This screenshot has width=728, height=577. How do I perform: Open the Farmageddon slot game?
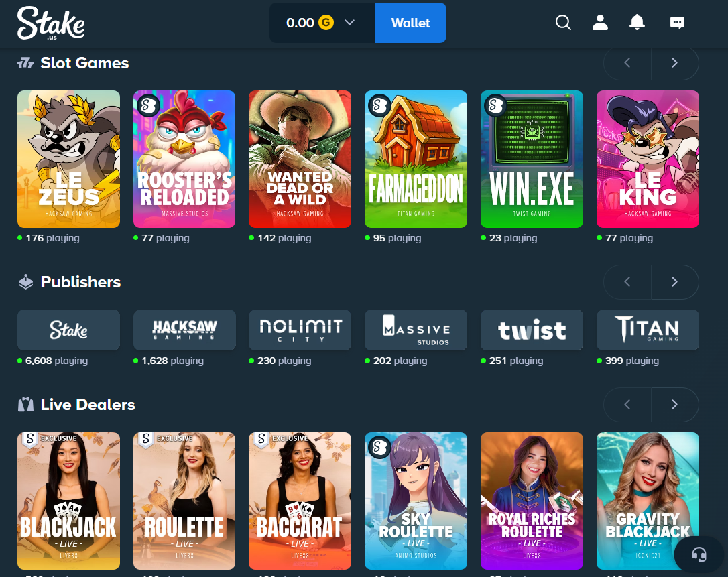click(416, 159)
